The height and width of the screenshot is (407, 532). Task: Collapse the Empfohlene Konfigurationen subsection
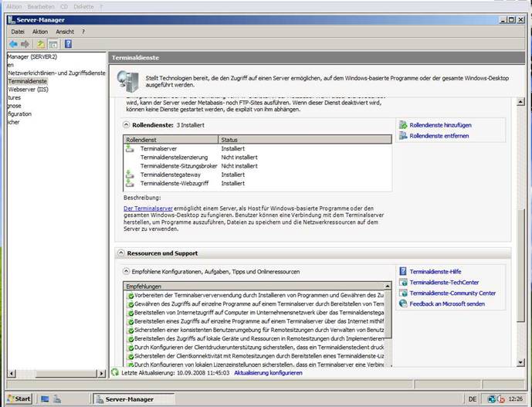pos(126,271)
